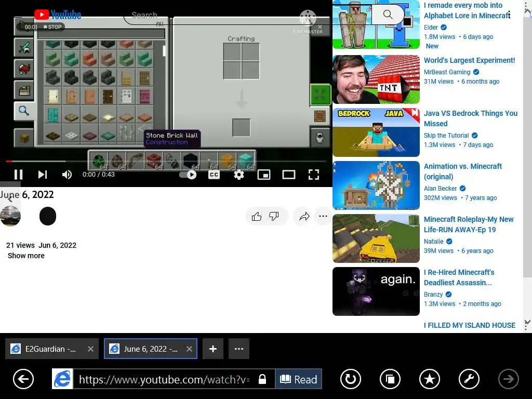The height and width of the screenshot is (399, 532).
Task: Like the video with thumbs up
Action: coord(257,216)
